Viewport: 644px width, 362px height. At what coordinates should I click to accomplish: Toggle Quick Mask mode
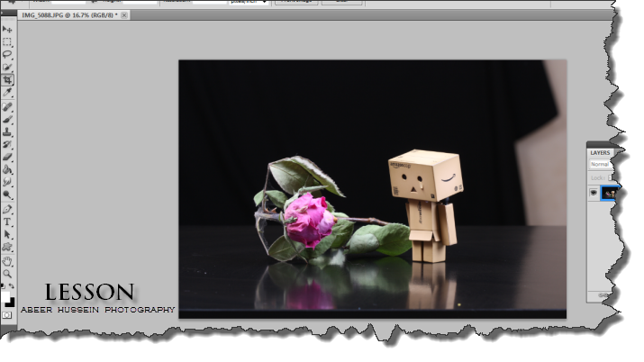coord(7,315)
